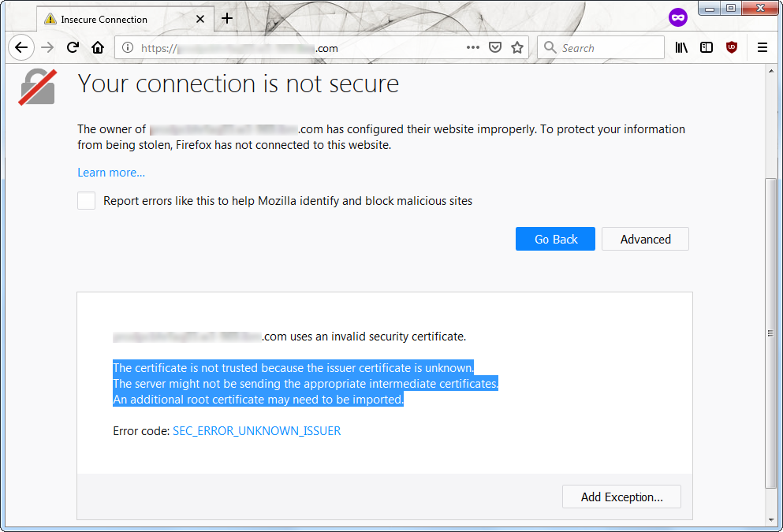Viewport: 783px width, 532px height.
Task: Open the Library icon in toolbar
Action: click(x=681, y=47)
